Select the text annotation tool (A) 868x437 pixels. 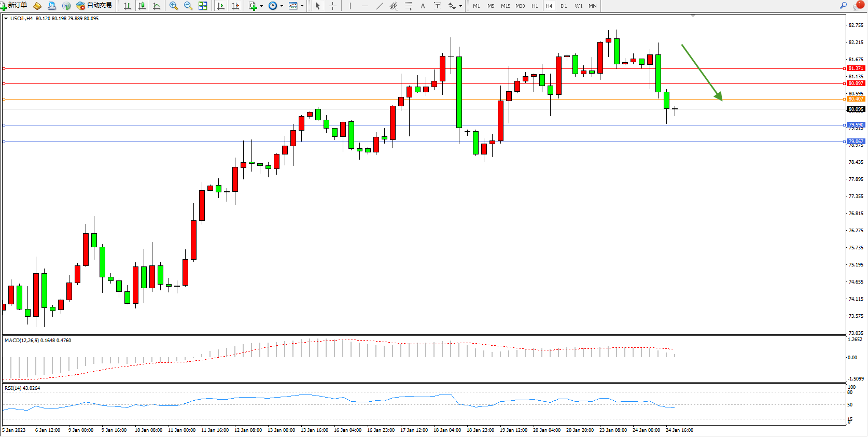click(x=423, y=6)
